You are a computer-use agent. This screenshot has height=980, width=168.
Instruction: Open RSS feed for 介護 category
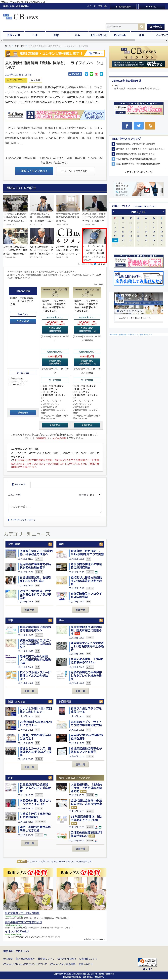[101, 544]
